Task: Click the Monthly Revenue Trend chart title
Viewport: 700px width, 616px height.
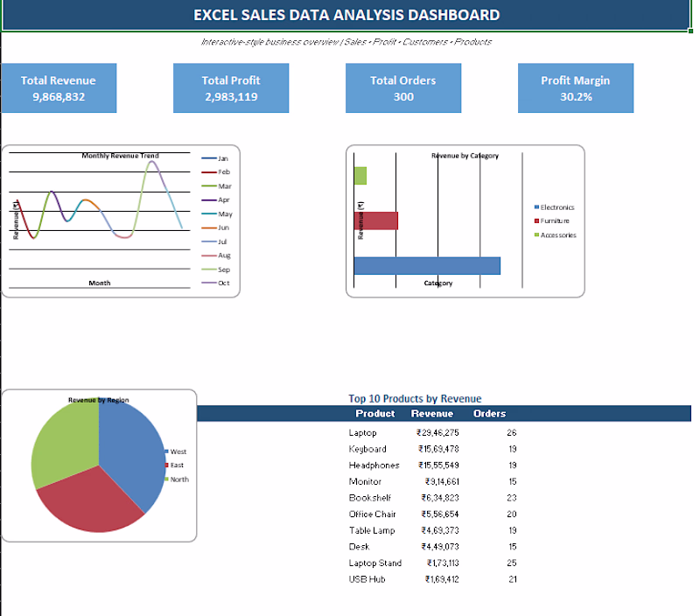Action: (120, 156)
